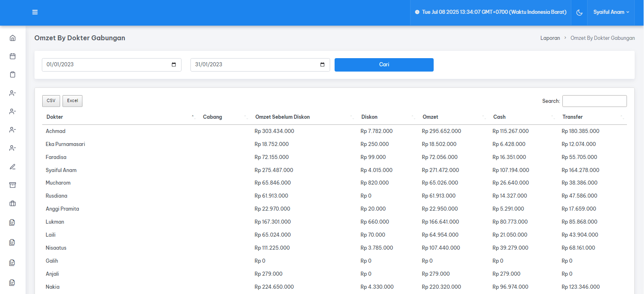Open the home icon in the sidebar
This screenshot has width=644, height=294.
point(13,38)
